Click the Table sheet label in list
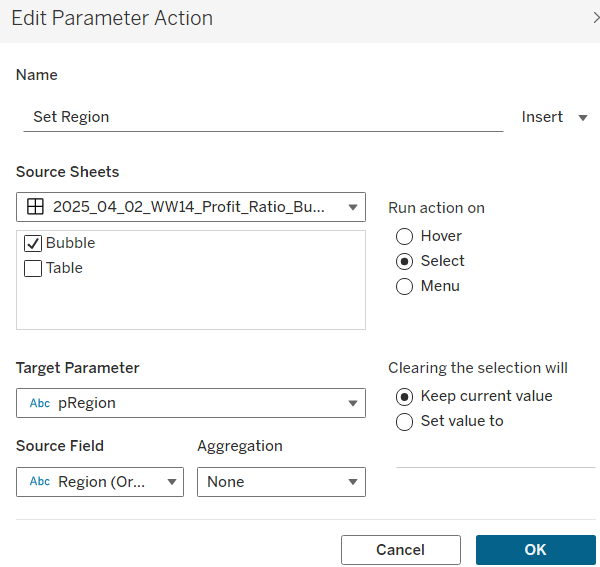Viewport: 600px width, 567px height. point(64,268)
